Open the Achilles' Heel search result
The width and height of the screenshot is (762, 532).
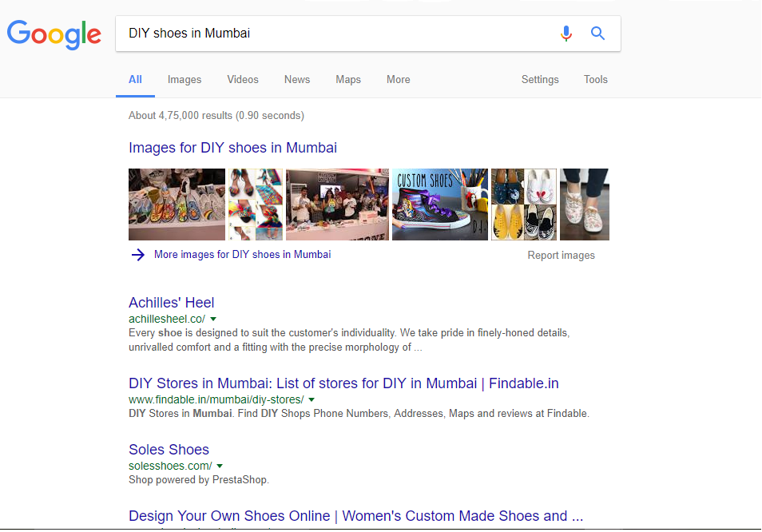171,302
